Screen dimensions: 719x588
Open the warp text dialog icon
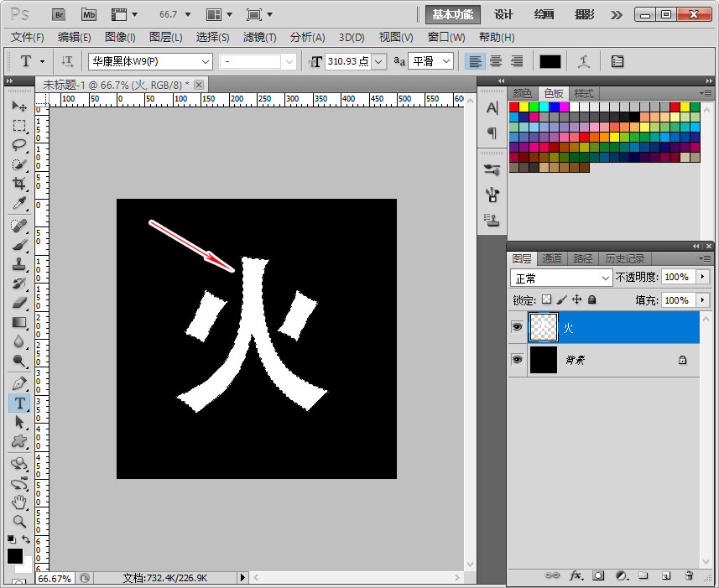click(583, 61)
